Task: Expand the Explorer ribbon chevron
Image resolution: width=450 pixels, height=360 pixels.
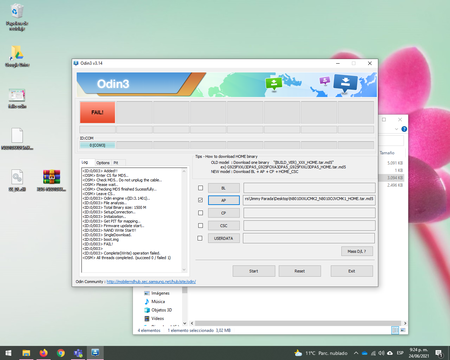Action: click(x=396, y=129)
